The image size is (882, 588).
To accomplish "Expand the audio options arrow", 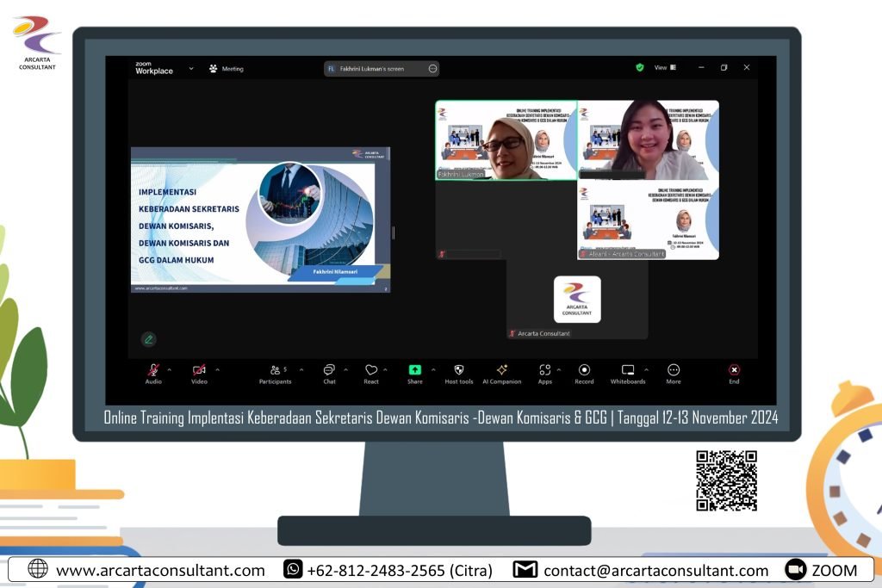I will [170, 369].
